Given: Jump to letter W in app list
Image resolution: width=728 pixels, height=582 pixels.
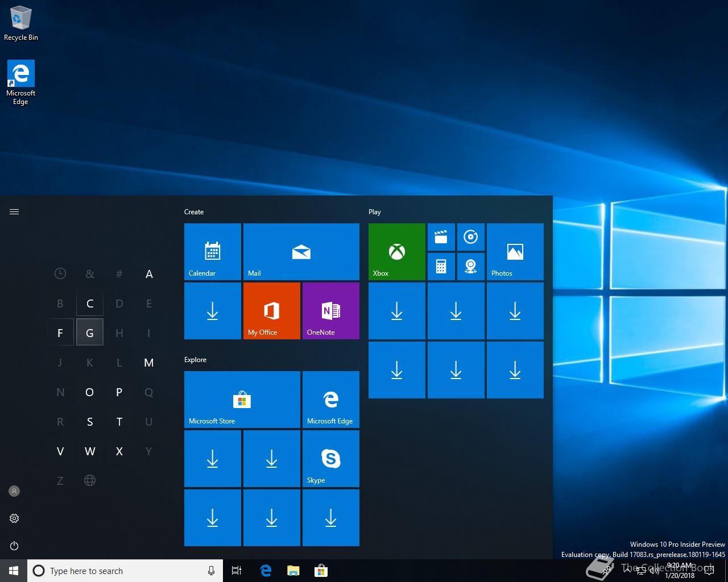Looking at the screenshot, I should (90, 451).
